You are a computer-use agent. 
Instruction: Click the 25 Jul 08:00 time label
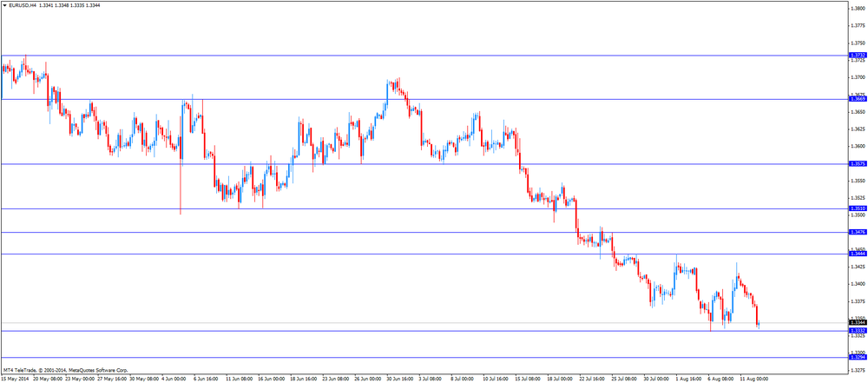pyautogui.click(x=626, y=380)
